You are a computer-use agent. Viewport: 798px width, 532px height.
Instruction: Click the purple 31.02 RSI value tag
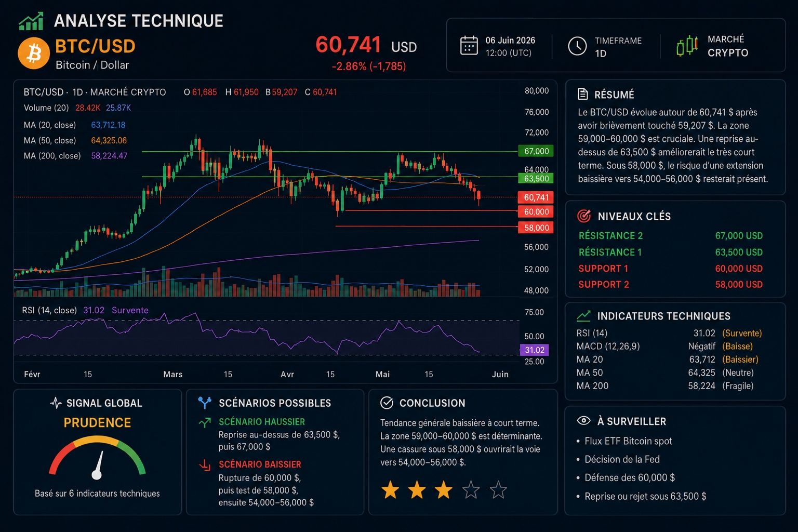pos(535,350)
